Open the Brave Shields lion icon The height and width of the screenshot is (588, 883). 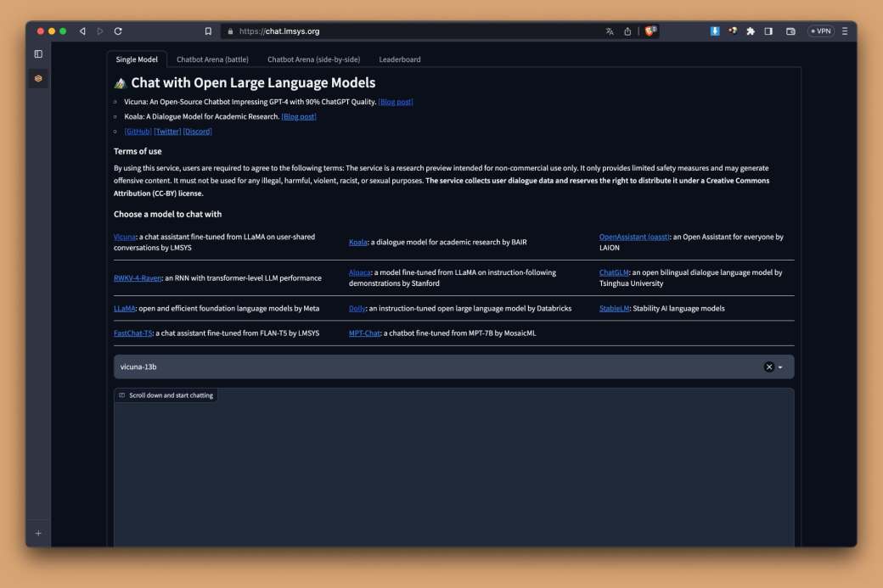[650, 31]
